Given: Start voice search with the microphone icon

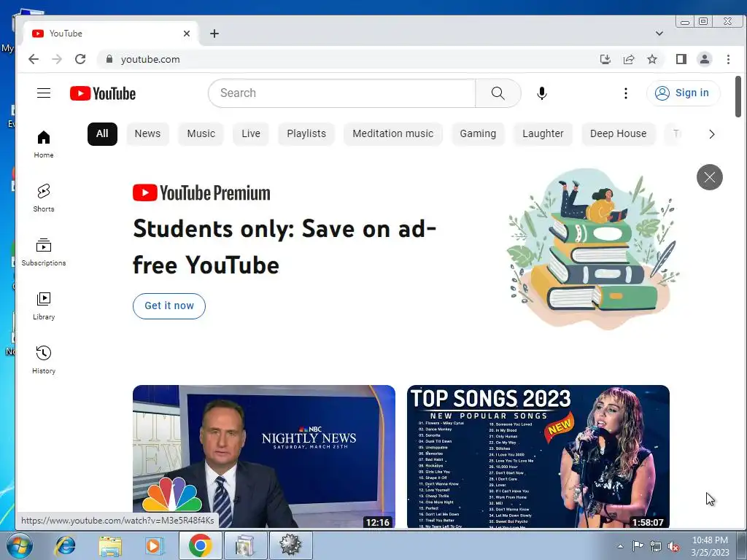Looking at the screenshot, I should pos(542,93).
